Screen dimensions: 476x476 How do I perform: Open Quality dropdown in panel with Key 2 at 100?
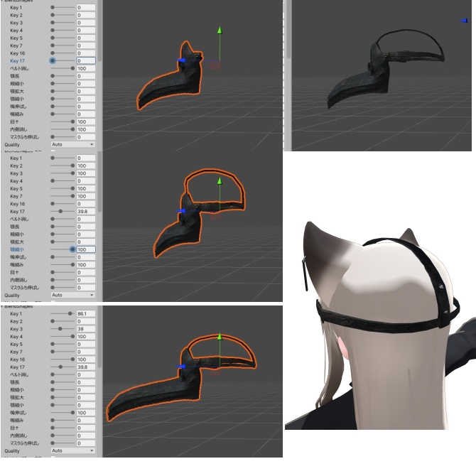[73, 295]
